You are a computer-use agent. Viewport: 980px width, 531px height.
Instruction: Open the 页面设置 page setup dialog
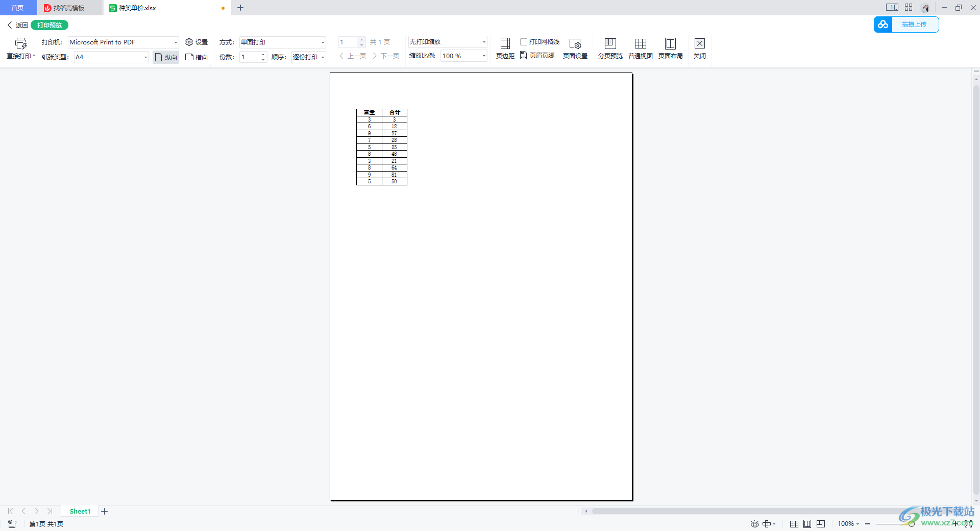point(575,49)
